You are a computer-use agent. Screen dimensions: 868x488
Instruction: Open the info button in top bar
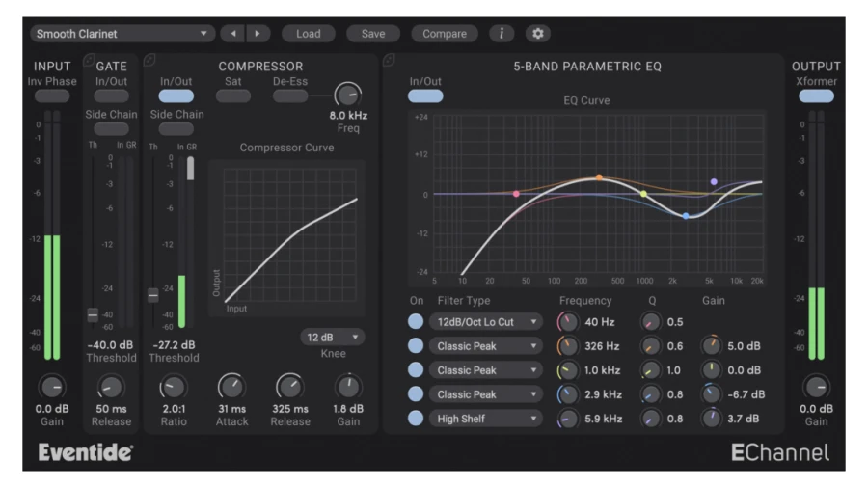(502, 34)
